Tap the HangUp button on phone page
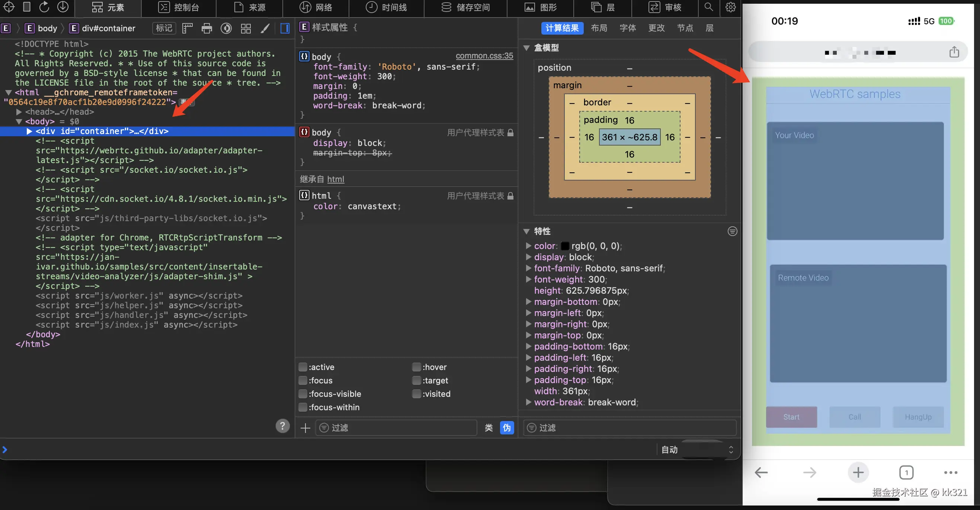Viewport: 980px width, 510px height. click(918, 417)
